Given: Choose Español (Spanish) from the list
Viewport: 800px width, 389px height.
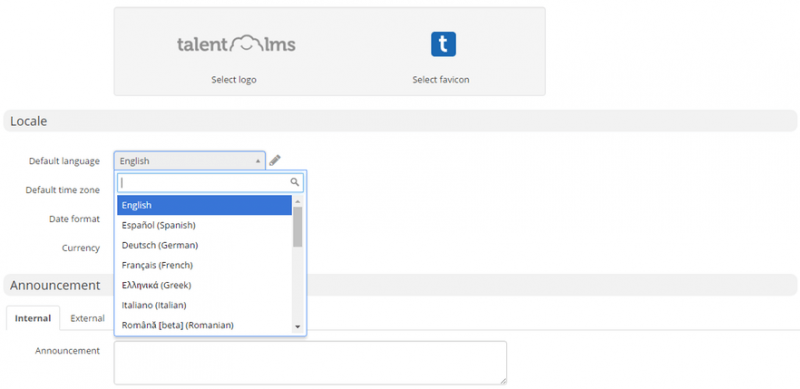Looking at the screenshot, I should [x=205, y=225].
